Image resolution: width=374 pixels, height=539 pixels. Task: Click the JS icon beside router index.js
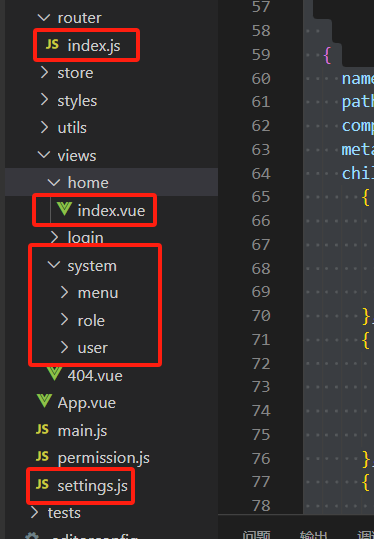click(x=52, y=44)
